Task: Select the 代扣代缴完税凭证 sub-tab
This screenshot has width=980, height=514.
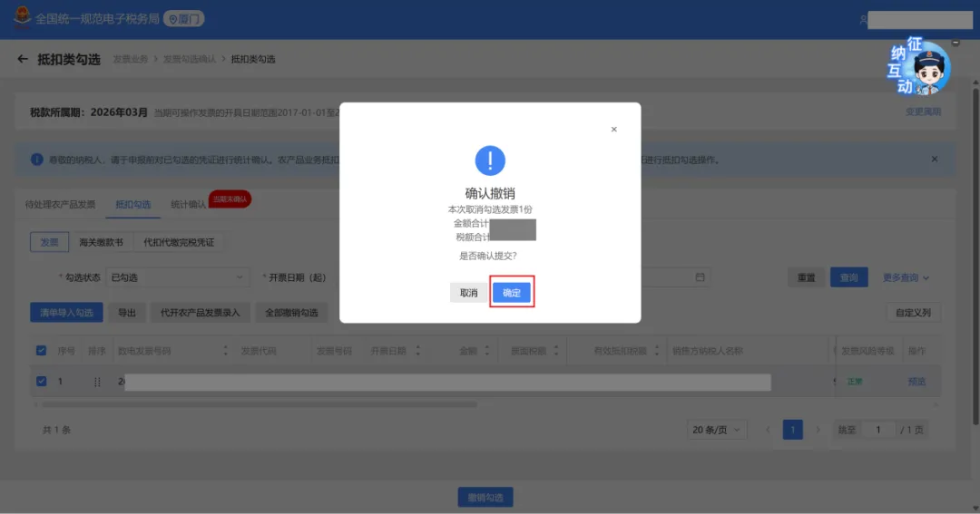Action: (x=179, y=242)
